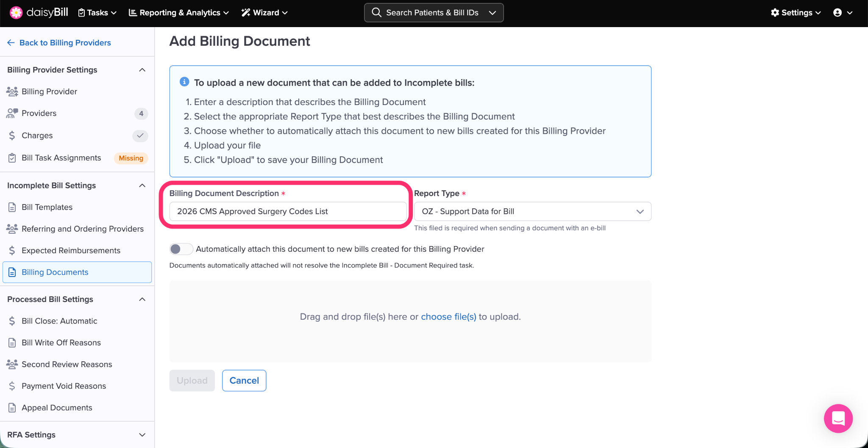868x448 pixels.
Task: Click the back arrow icon in sidebar
Action: pyautogui.click(x=11, y=43)
